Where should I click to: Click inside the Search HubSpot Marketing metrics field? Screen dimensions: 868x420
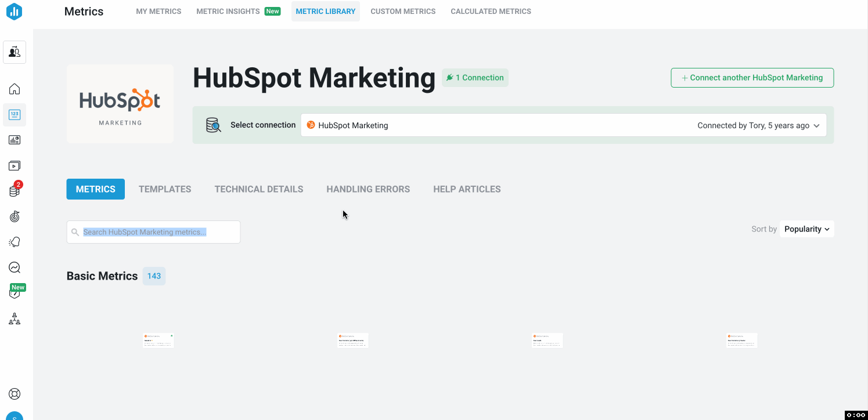(153, 231)
